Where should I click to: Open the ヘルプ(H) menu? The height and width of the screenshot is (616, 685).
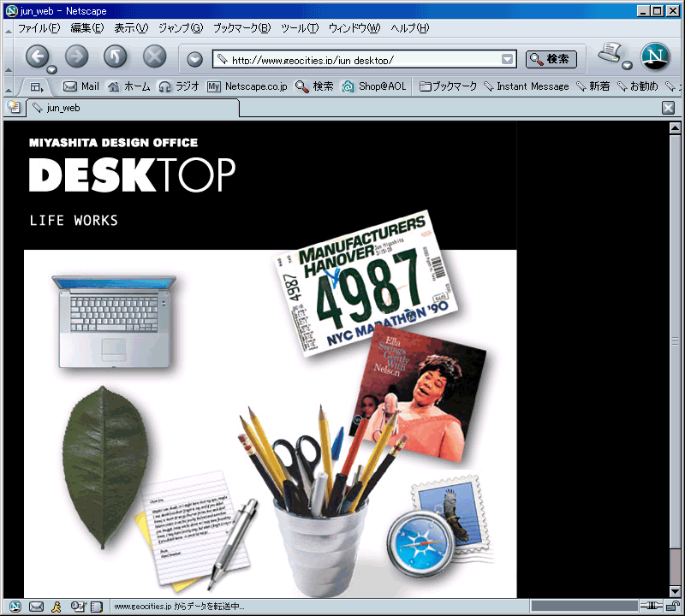410,28
